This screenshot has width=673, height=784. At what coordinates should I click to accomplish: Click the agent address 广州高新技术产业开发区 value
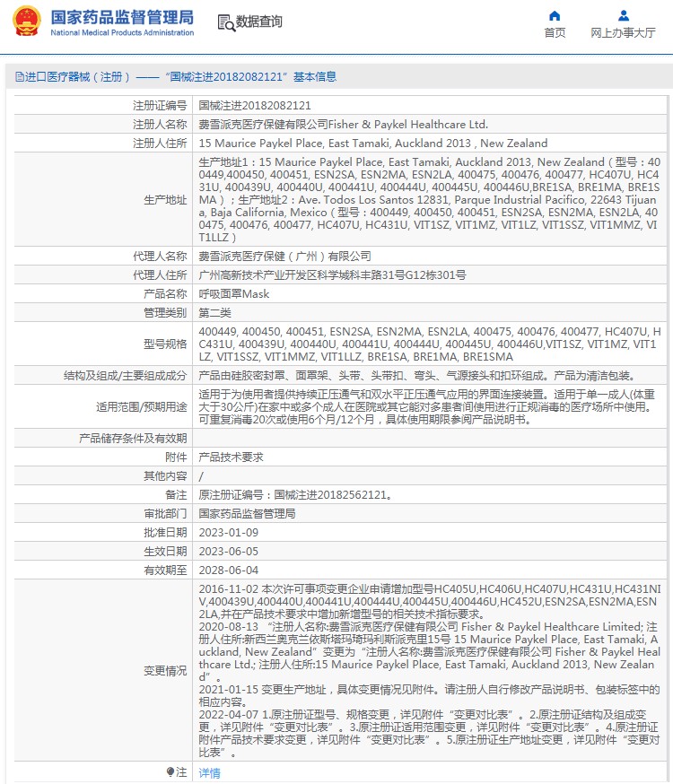pyautogui.click(x=332, y=275)
